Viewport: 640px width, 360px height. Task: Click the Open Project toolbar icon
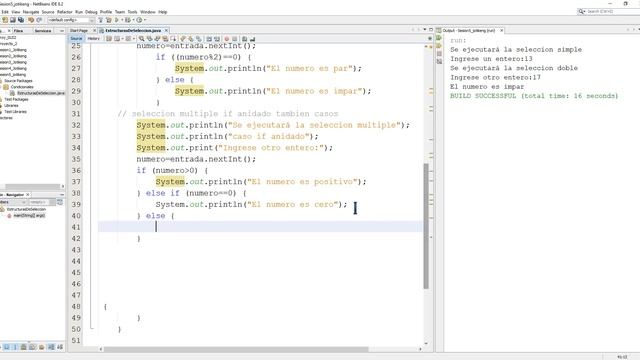(13, 20)
